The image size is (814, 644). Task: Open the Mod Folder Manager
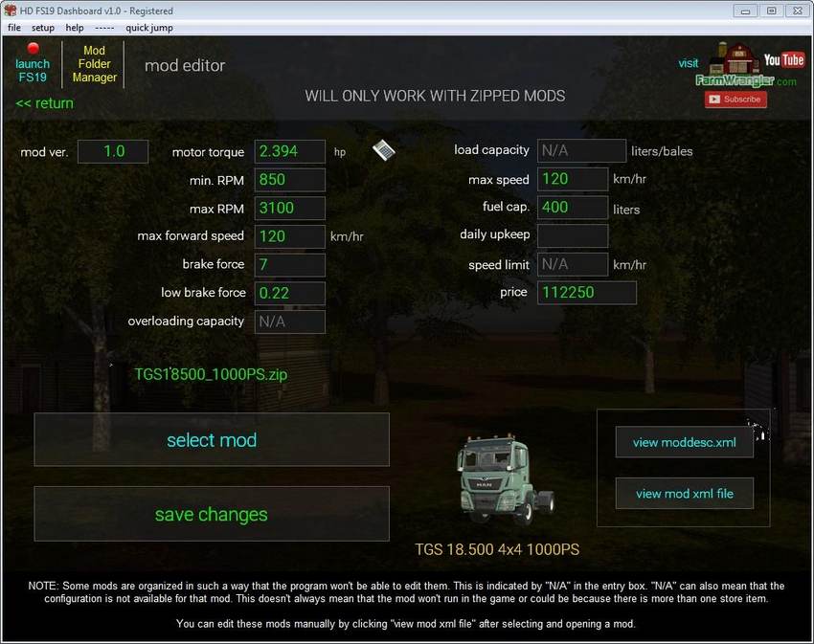pyautogui.click(x=94, y=64)
